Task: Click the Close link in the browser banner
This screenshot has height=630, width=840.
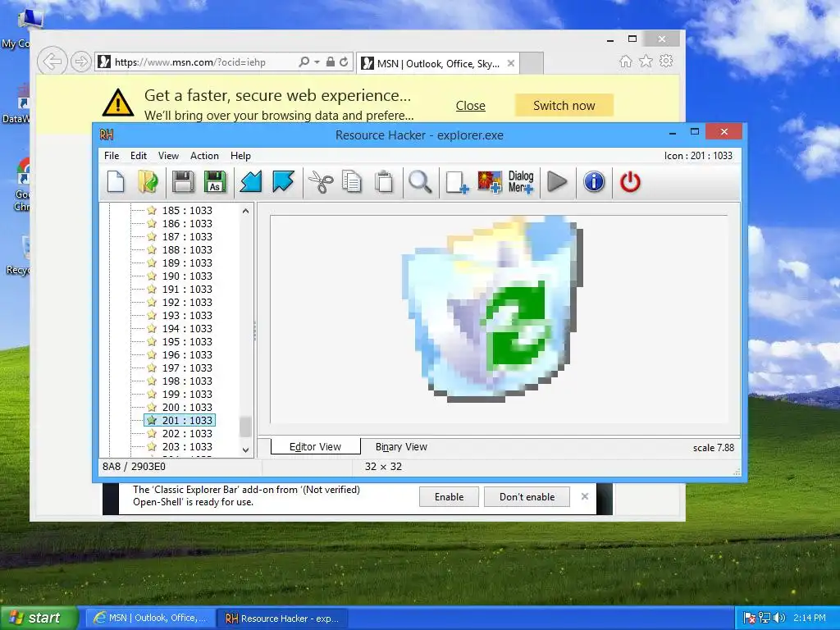Action: pyautogui.click(x=470, y=106)
